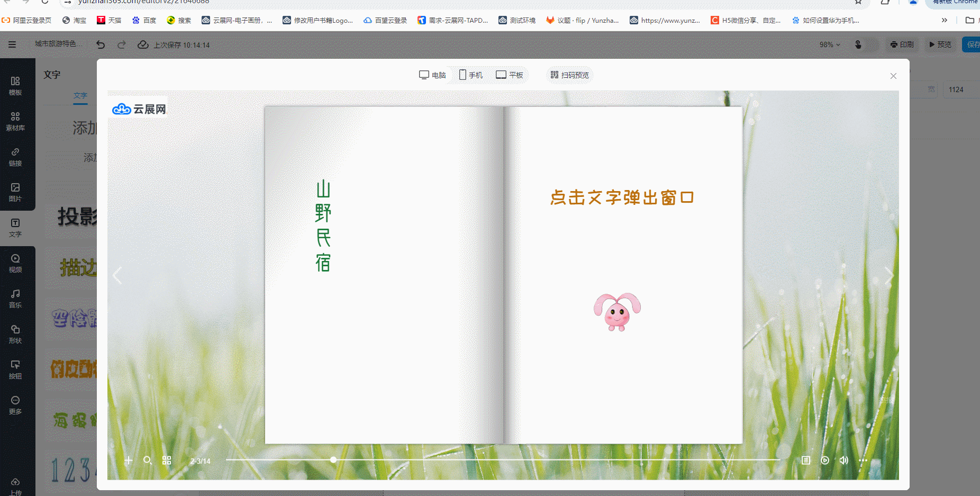Close the preview dialog
Image resolution: width=980 pixels, height=496 pixels.
[x=893, y=76]
